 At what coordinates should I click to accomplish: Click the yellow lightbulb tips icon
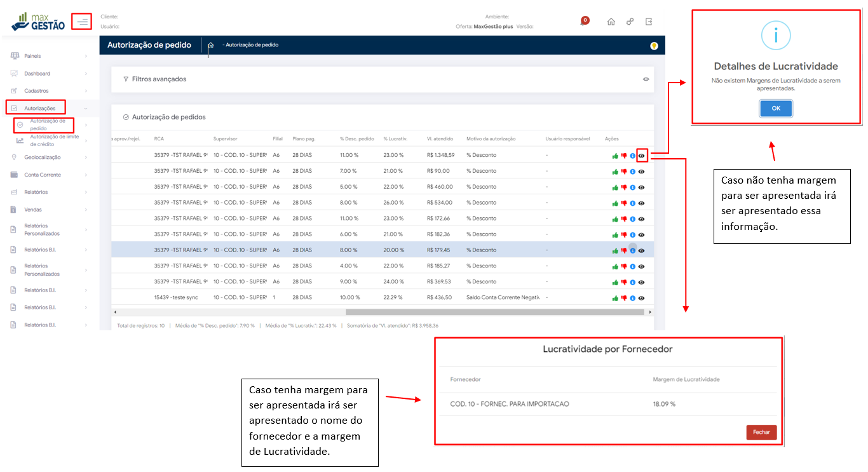654,46
